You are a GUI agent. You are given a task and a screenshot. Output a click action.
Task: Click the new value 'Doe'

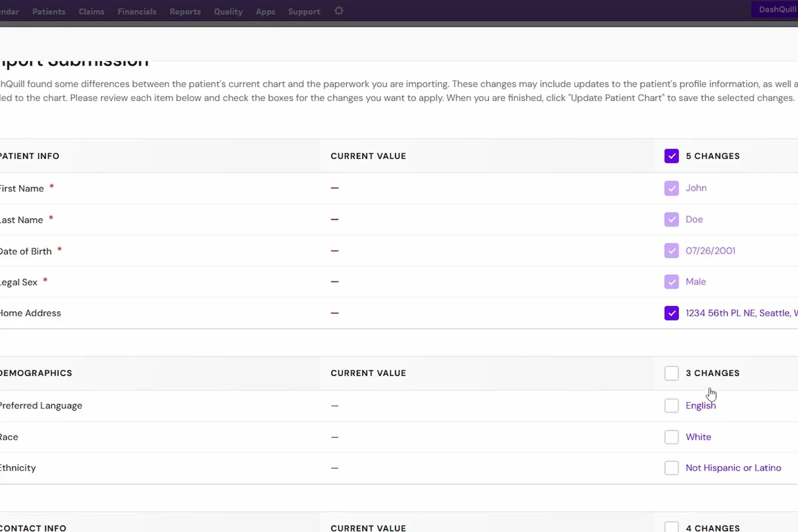coord(694,219)
